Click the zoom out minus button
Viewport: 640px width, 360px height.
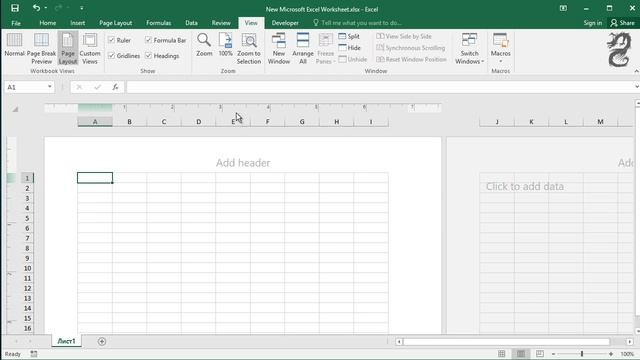[553, 354]
